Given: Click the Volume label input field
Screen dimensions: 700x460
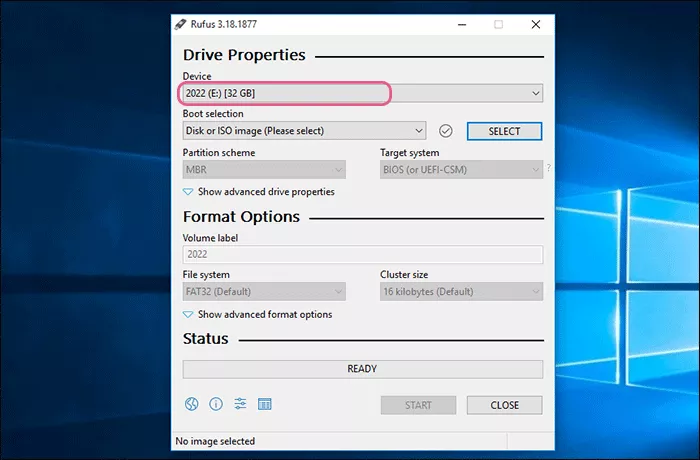Looking at the screenshot, I should (362, 254).
